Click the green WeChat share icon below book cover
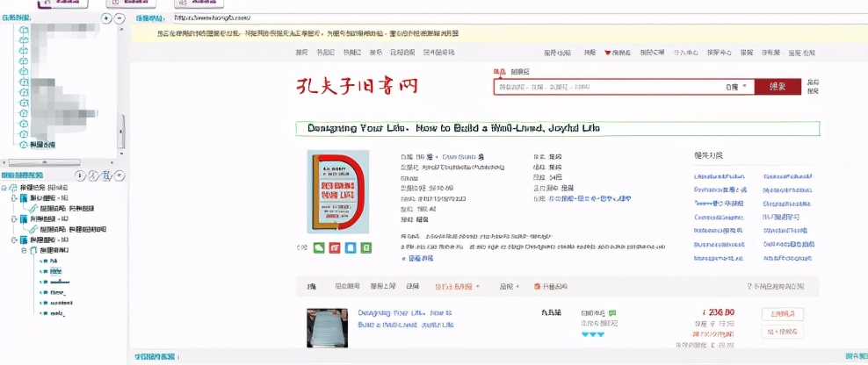 click(x=319, y=247)
